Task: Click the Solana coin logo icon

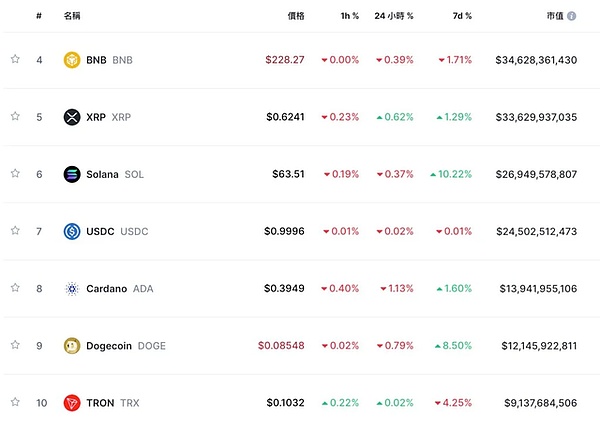Action: pyautogui.click(x=71, y=174)
